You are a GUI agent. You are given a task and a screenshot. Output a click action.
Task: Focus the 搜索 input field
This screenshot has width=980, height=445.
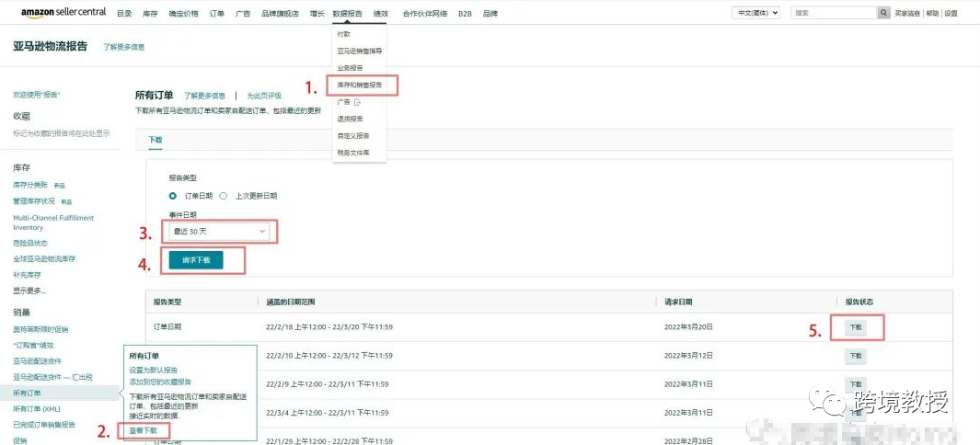click(x=834, y=13)
